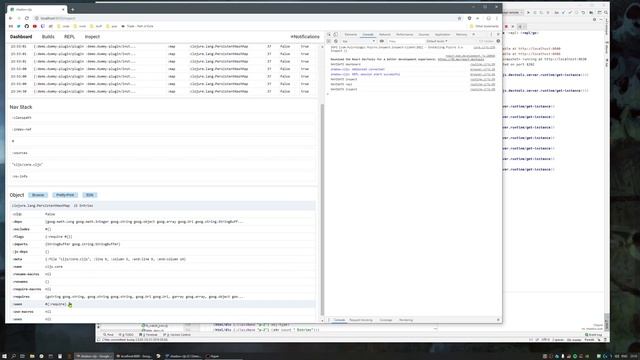Screen dimensions: 640x360
Task: Select the Pretty-Print object view
Action: (65, 195)
